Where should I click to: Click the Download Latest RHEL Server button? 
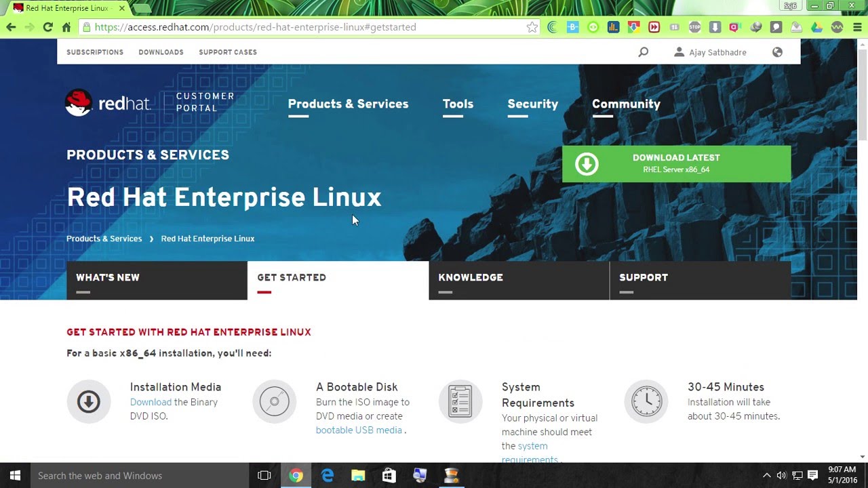[676, 163]
